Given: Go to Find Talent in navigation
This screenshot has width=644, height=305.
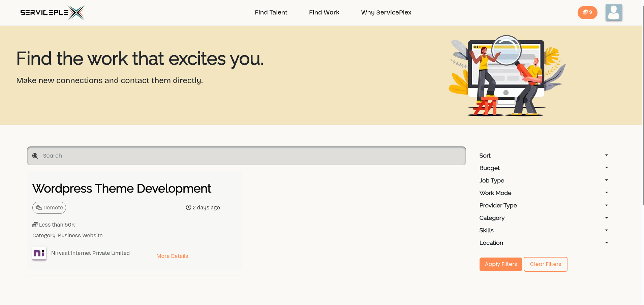Looking at the screenshot, I should [271, 12].
